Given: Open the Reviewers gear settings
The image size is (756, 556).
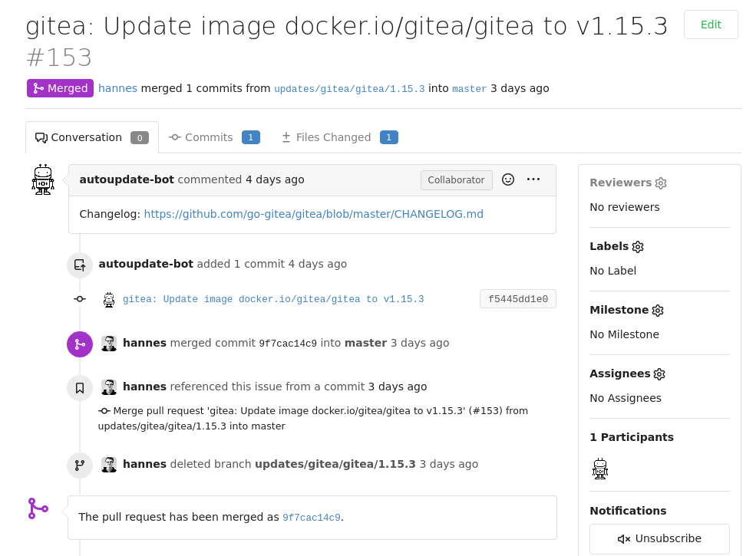Looking at the screenshot, I should (x=661, y=183).
